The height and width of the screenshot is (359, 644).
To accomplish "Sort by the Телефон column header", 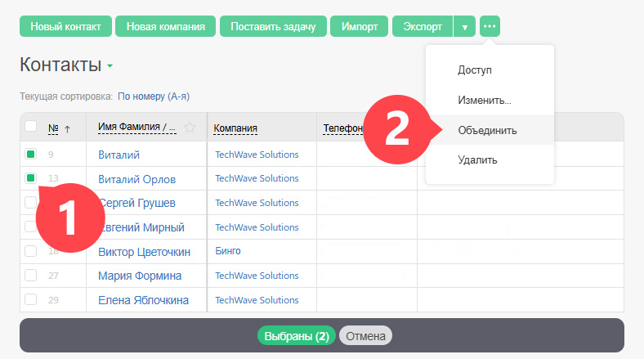I will tap(343, 128).
